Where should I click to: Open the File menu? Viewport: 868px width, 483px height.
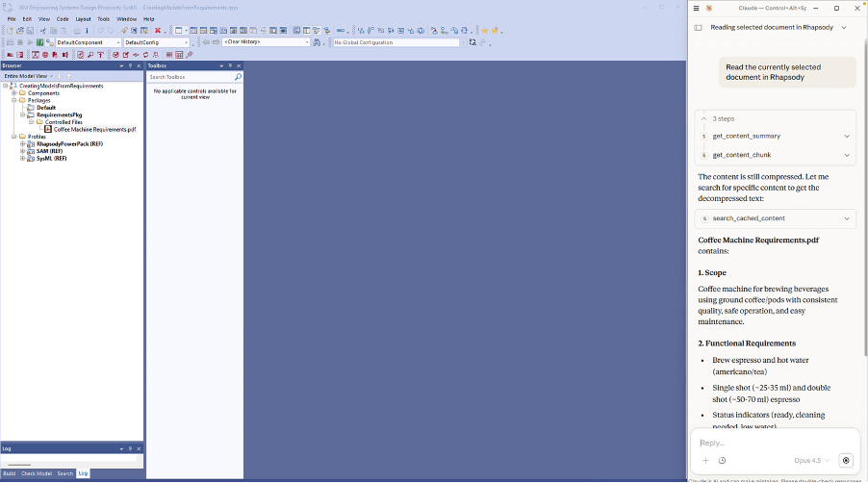12,19
